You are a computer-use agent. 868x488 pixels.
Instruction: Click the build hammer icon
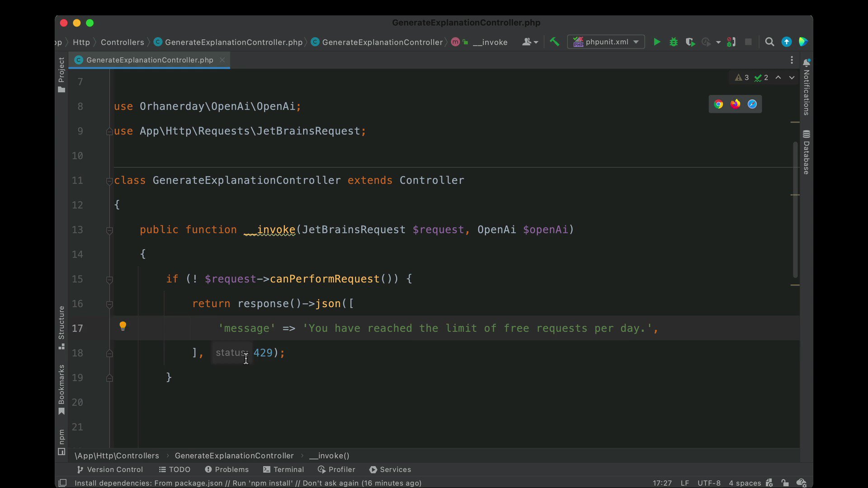tap(554, 42)
